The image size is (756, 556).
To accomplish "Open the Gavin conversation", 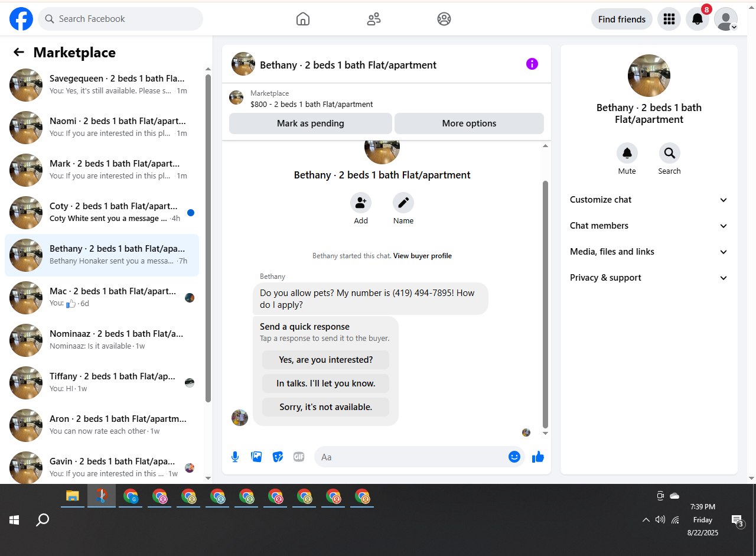I will click(102, 467).
